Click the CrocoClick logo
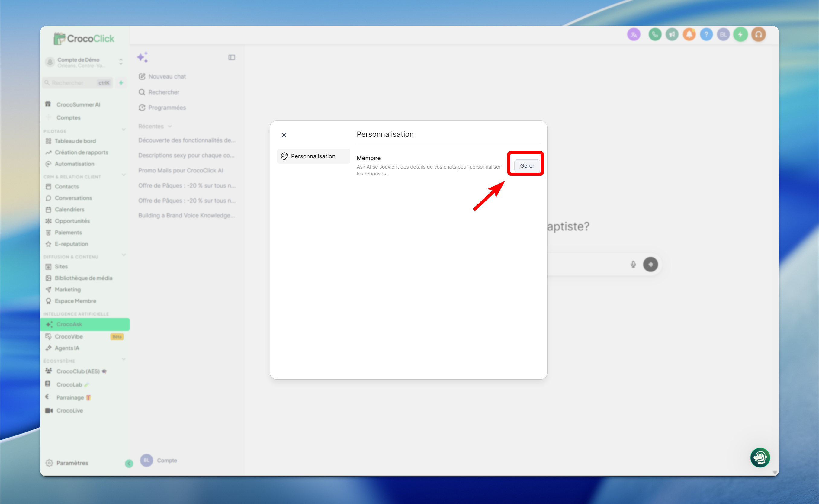The height and width of the screenshot is (504, 819). (x=84, y=39)
